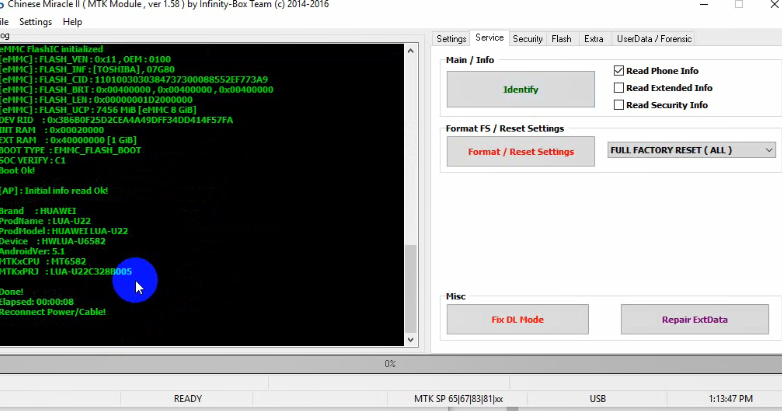Click the Fix DL Mode button

coord(517,320)
